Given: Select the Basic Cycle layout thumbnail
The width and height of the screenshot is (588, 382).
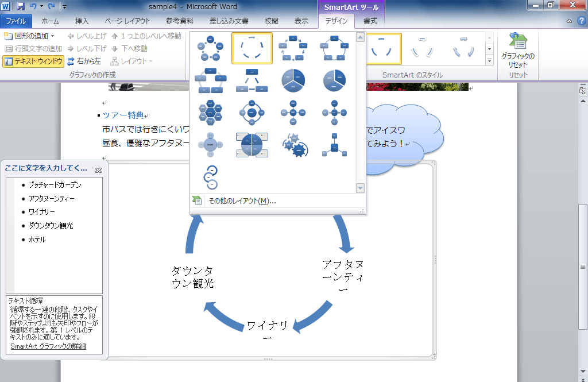Looking at the screenshot, I should [210, 48].
